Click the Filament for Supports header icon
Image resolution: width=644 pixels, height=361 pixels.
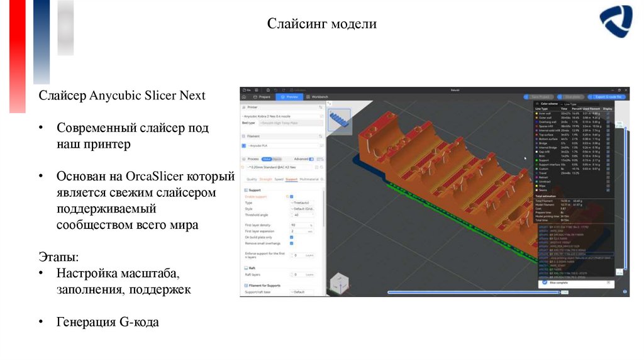246,286
